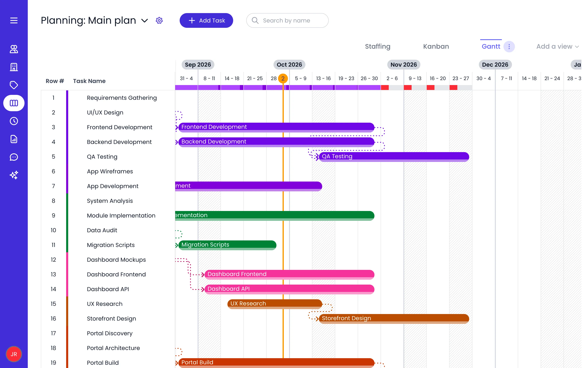Image resolution: width=588 pixels, height=368 pixels.
Task: Click App Wireframes task name
Action: 110,171
